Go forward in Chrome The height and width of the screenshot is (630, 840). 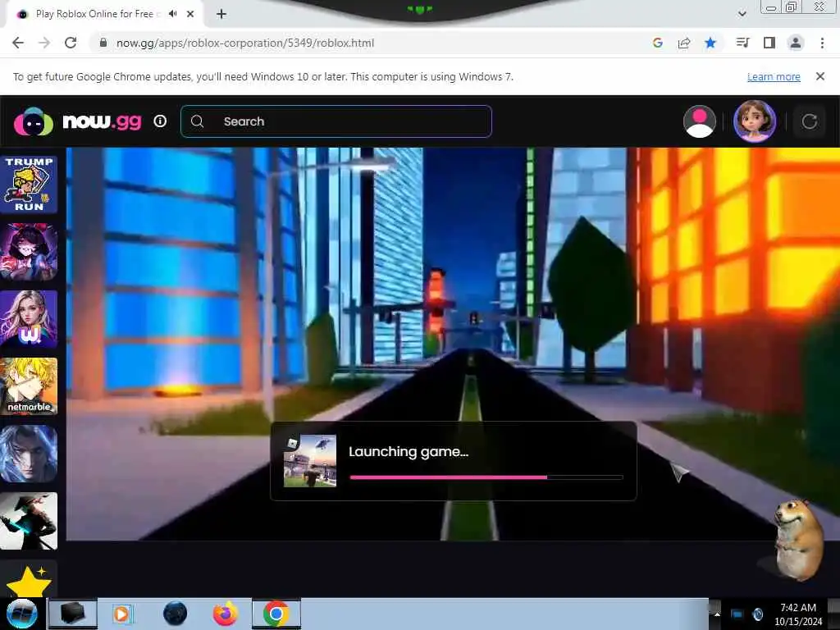tap(44, 43)
